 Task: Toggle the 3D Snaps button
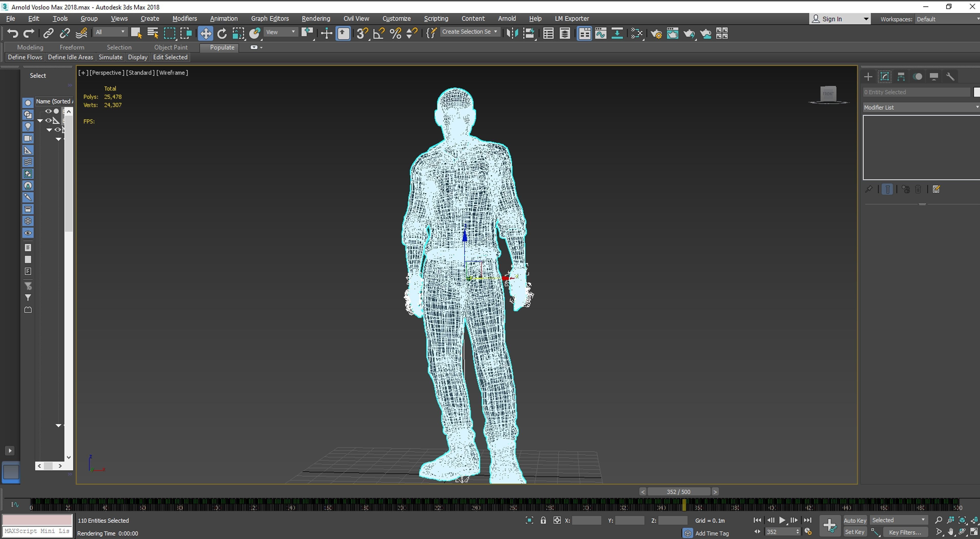[x=362, y=33]
